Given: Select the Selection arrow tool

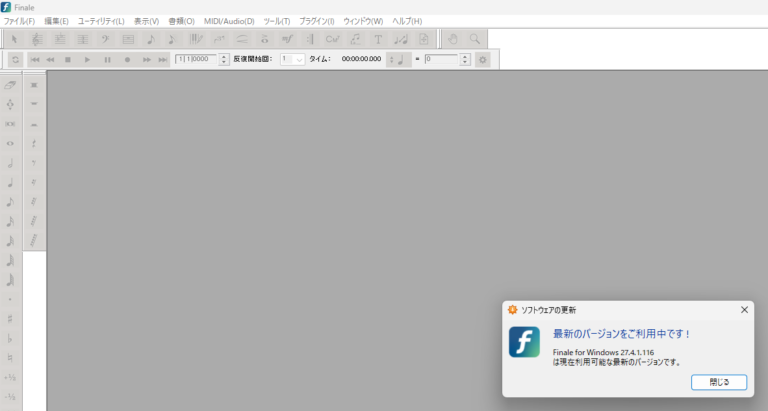Looking at the screenshot, I should pos(15,39).
